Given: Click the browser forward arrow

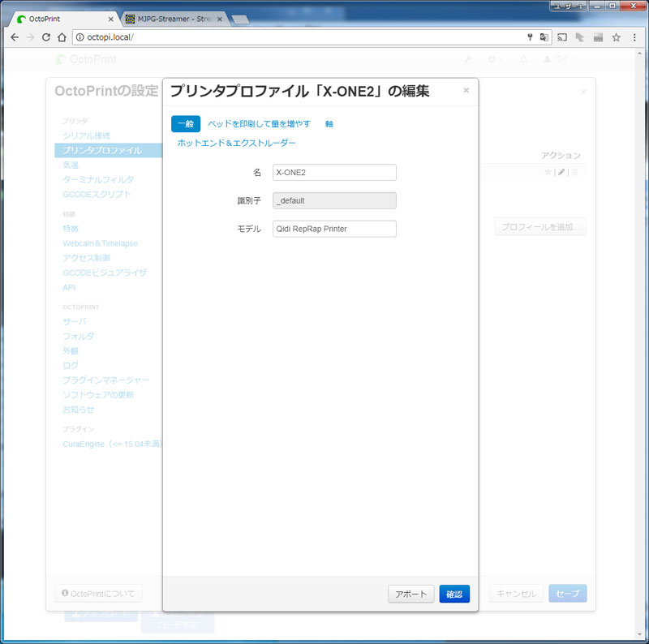Looking at the screenshot, I should click(30, 37).
